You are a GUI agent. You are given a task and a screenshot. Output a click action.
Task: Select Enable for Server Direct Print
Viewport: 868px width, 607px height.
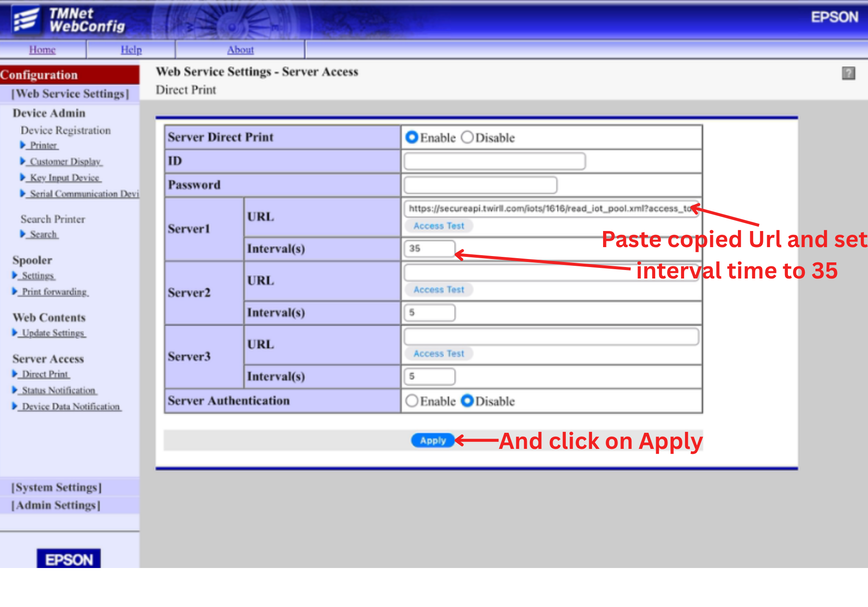(411, 137)
